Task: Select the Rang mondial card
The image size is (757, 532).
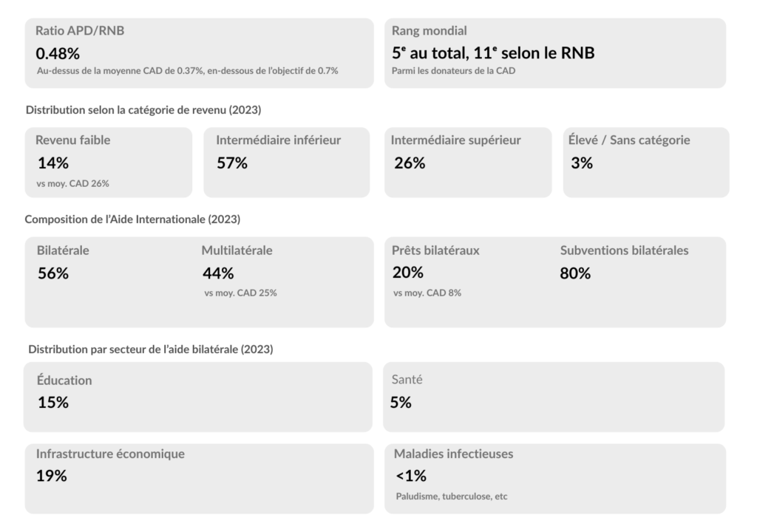Action: (554, 53)
